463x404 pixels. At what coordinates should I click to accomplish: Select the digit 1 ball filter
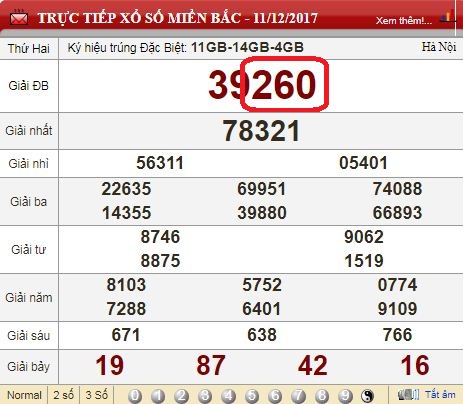[158, 396]
